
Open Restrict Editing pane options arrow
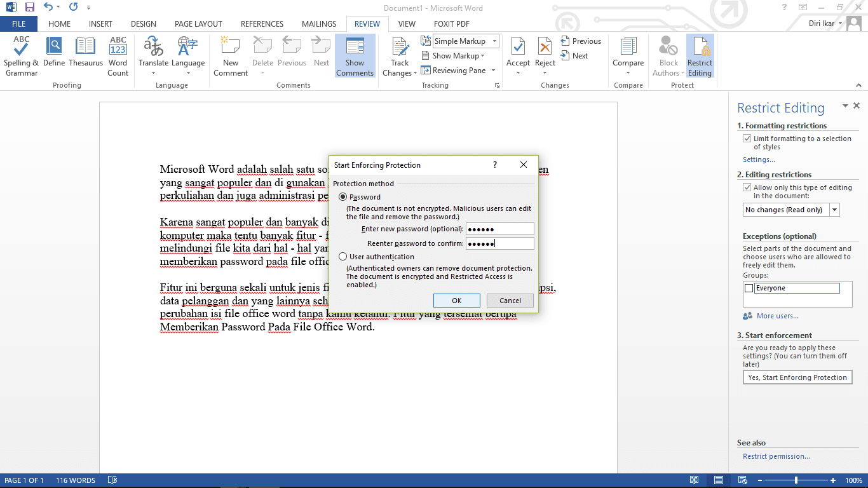[x=845, y=106]
